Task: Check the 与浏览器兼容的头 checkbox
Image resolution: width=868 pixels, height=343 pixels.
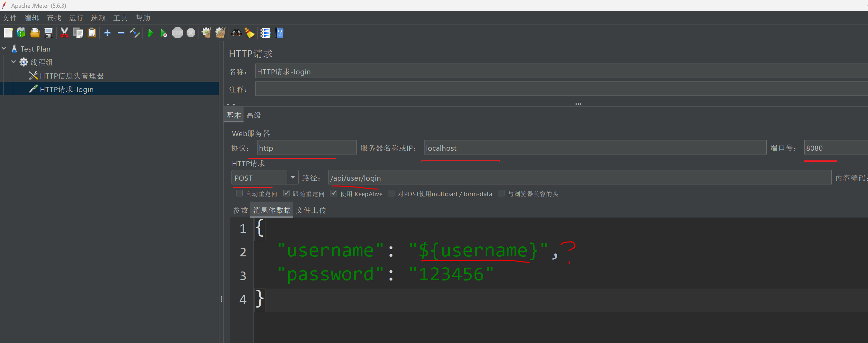Action: (x=501, y=193)
